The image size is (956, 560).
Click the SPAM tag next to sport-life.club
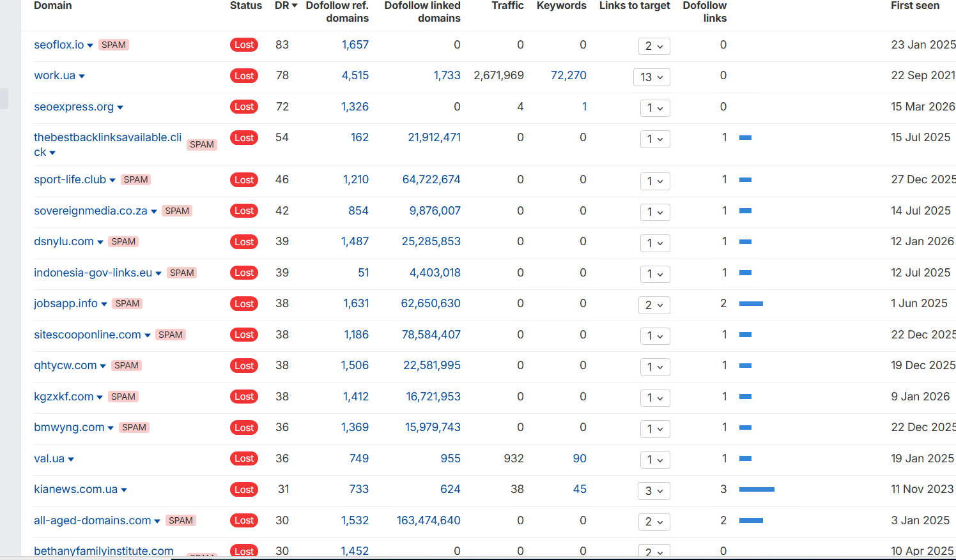[x=136, y=179]
